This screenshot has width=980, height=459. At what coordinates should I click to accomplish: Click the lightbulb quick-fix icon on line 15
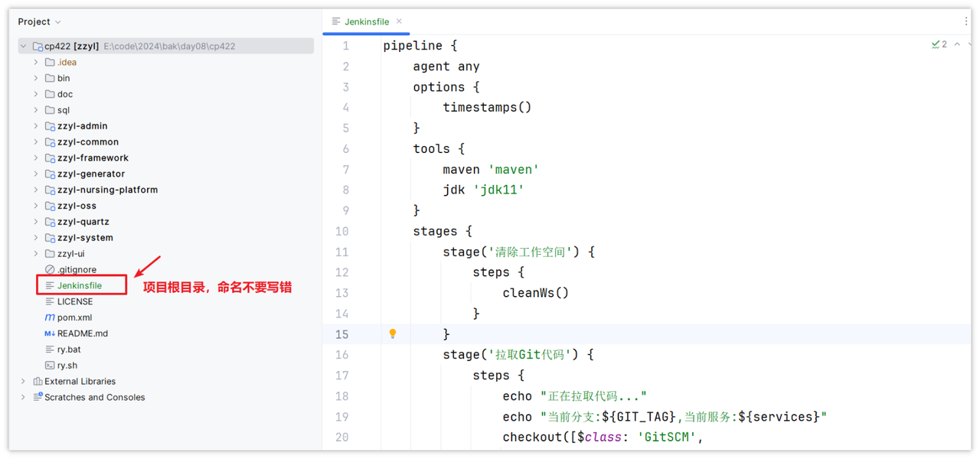point(393,334)
